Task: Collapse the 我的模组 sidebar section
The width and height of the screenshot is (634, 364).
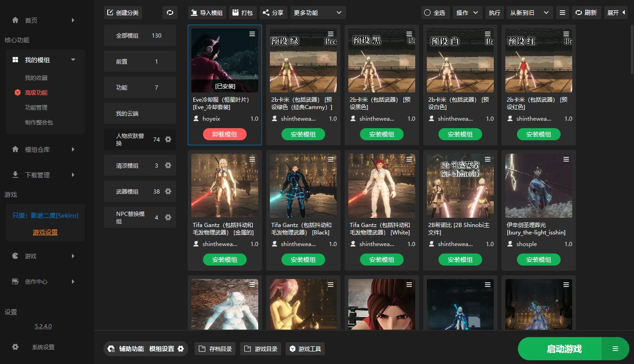Action: tap(72, 59)
